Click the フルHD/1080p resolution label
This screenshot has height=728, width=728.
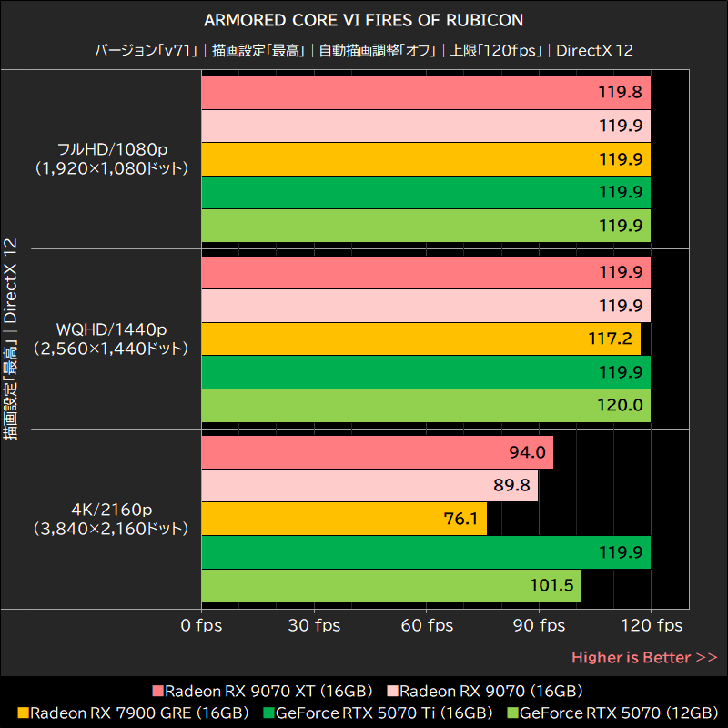point(111,158)
